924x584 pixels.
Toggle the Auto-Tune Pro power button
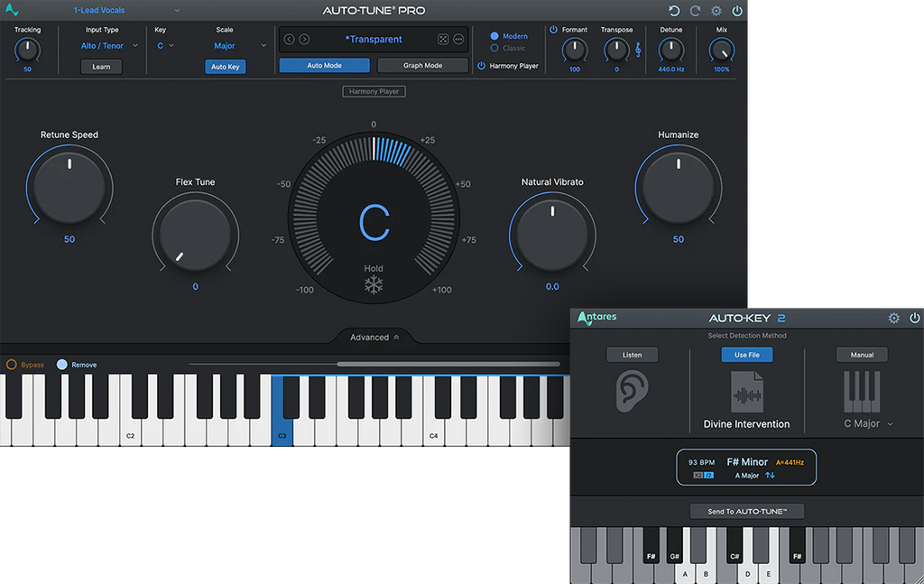pos(737,11)
